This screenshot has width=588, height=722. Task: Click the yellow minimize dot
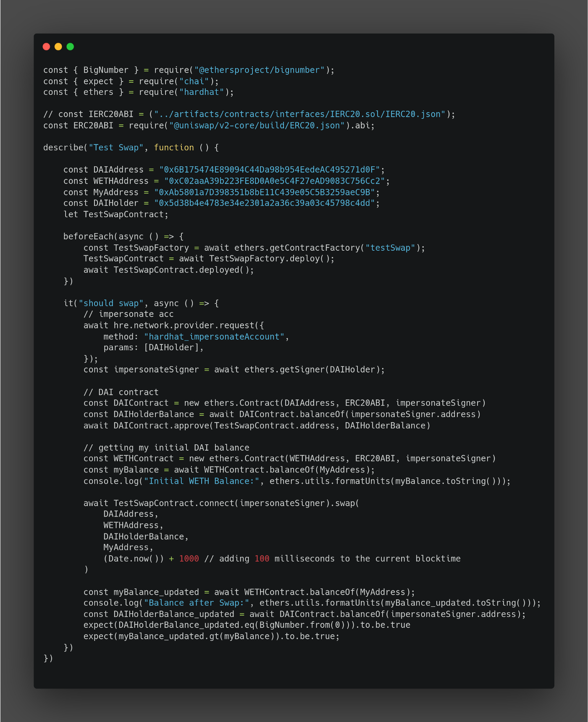58,47
